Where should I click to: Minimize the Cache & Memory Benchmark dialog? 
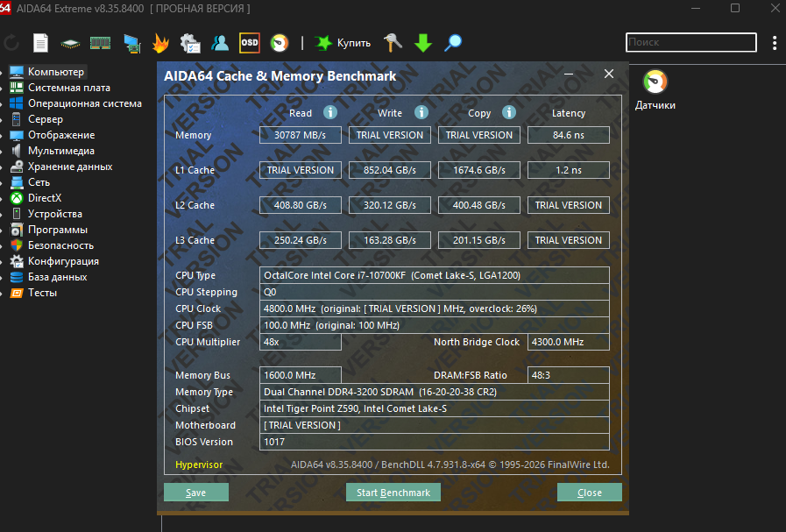click(569, 74)
